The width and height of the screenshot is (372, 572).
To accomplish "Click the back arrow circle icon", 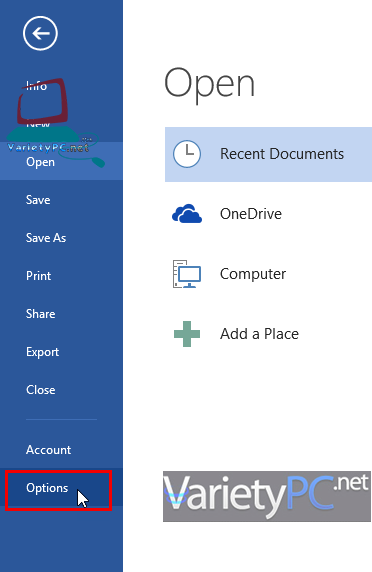I will pyautogui.click(x=40, y=33).
